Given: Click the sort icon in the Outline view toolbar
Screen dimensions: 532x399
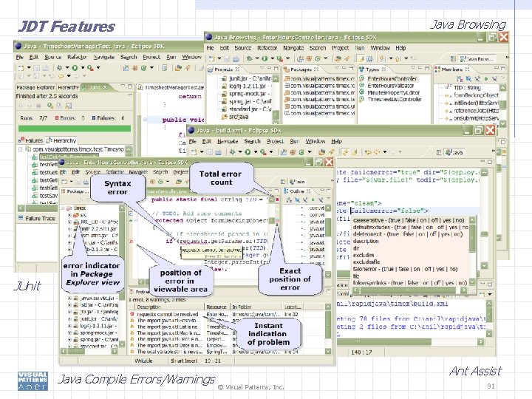Looking at the screenshot, I should click(290, 199).
